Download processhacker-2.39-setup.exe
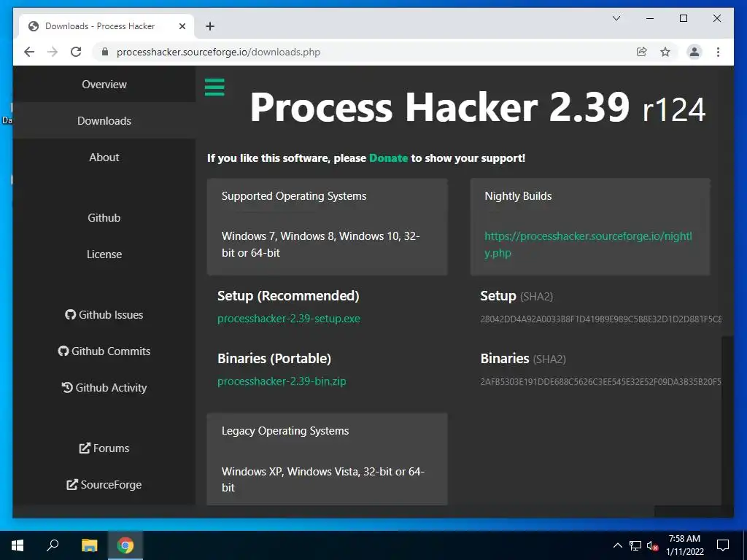 [289, 319]
